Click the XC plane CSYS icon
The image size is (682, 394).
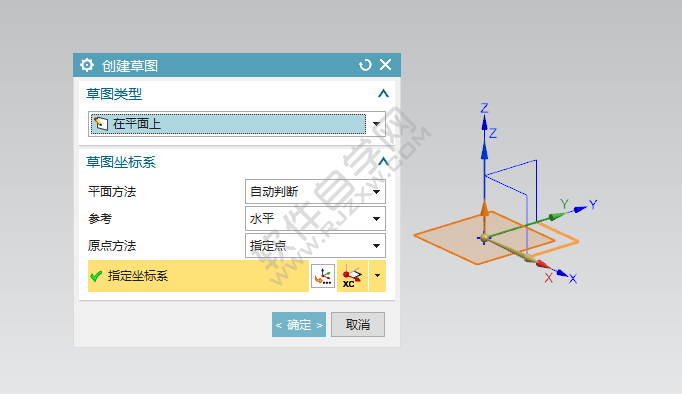click(352, 276)
